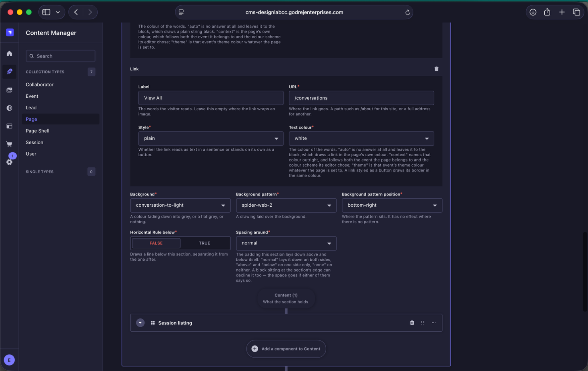Delete the Session listing component
Image resolution: width=588 pixels, height=371 pixels.
pos(412,323)
